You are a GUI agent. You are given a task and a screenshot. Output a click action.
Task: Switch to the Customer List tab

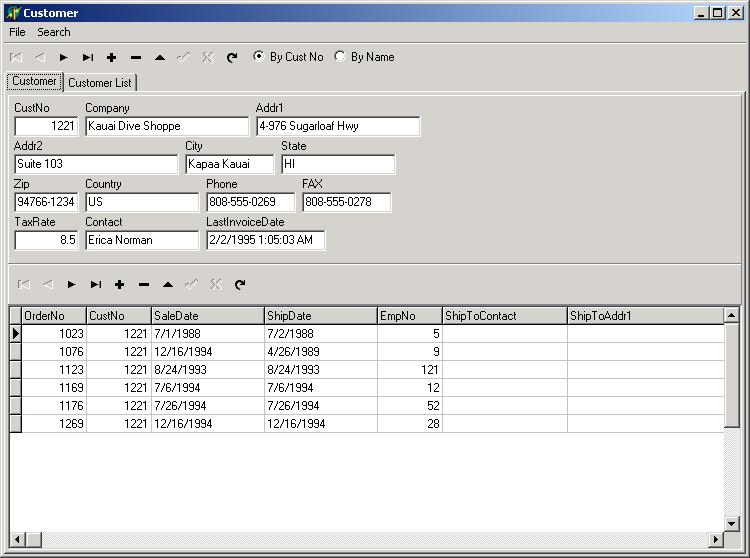click(x=100, y=83)
